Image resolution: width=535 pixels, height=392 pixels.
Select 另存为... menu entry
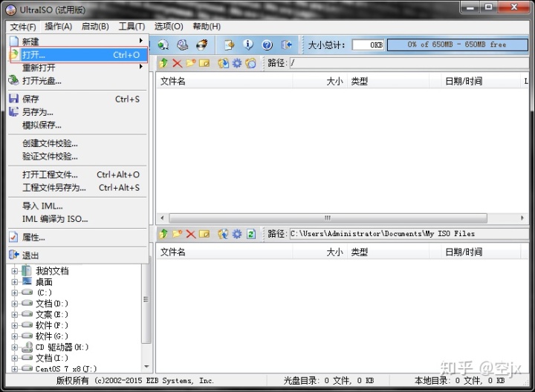coord(79,112)
